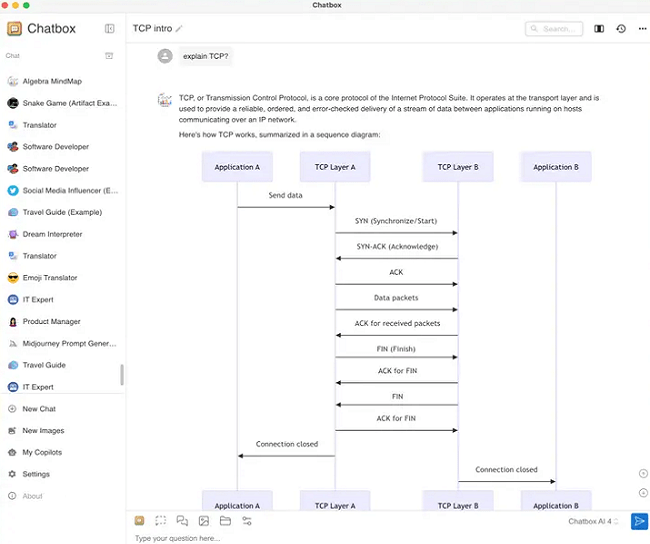The image size is (650, 544).
Task: Collapse the sidebar using the panel icon
Action: (109, 29)
